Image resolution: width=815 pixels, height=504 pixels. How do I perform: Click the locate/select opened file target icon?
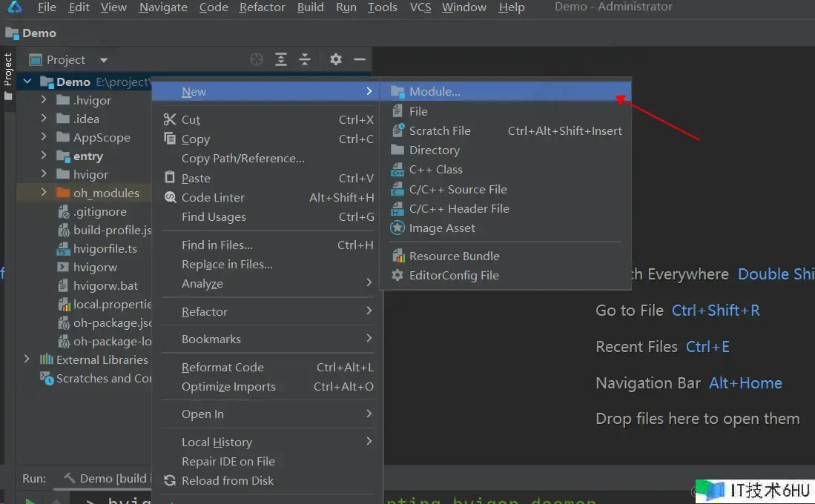coord(257,59)
